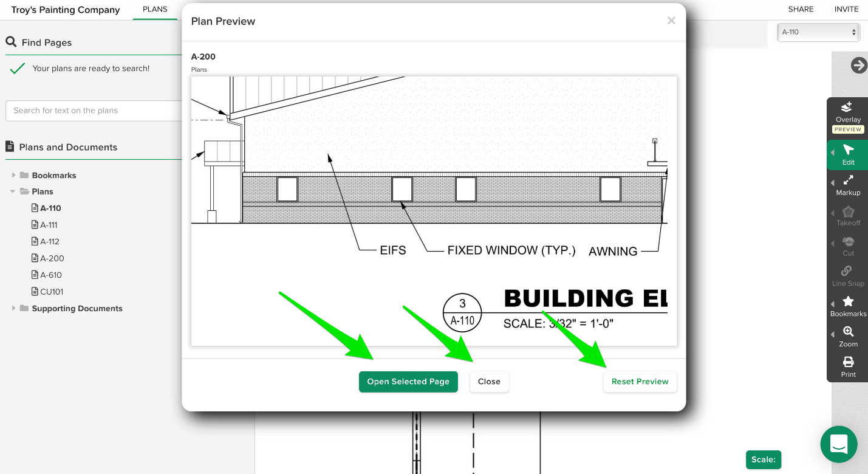The image size is (868, 474).
Task: Expand the Bookmarks folder
Action: [13, 175]
